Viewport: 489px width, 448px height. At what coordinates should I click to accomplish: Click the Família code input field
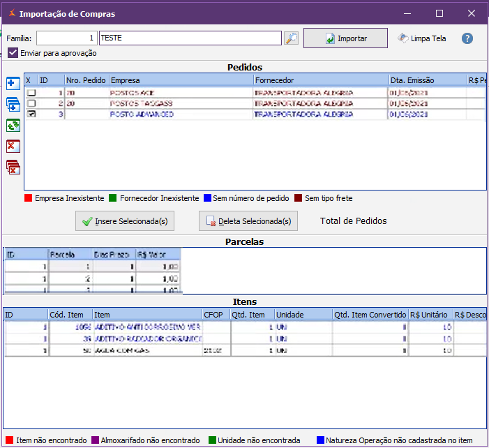66,38
